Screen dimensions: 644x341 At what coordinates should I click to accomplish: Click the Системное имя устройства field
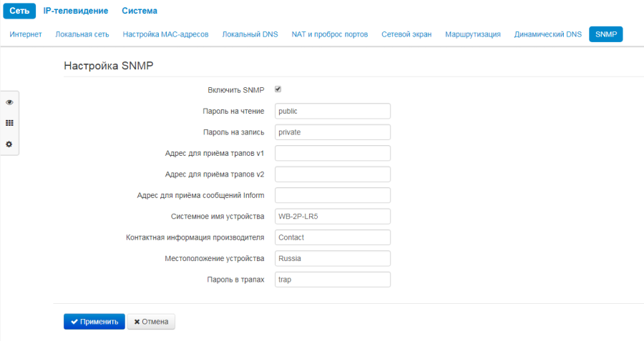[x=332, y=216]
